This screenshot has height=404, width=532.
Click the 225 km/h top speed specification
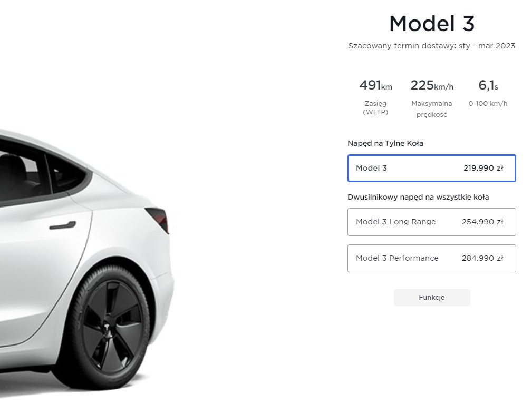431,85
